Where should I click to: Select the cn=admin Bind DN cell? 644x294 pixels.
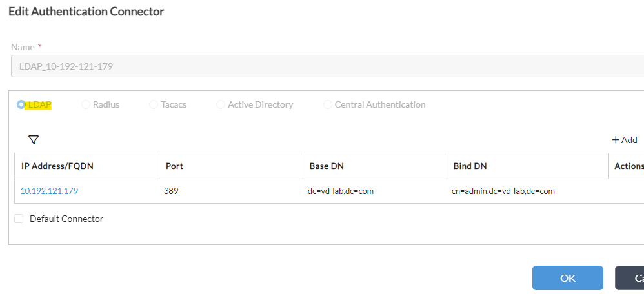(527, 191)
